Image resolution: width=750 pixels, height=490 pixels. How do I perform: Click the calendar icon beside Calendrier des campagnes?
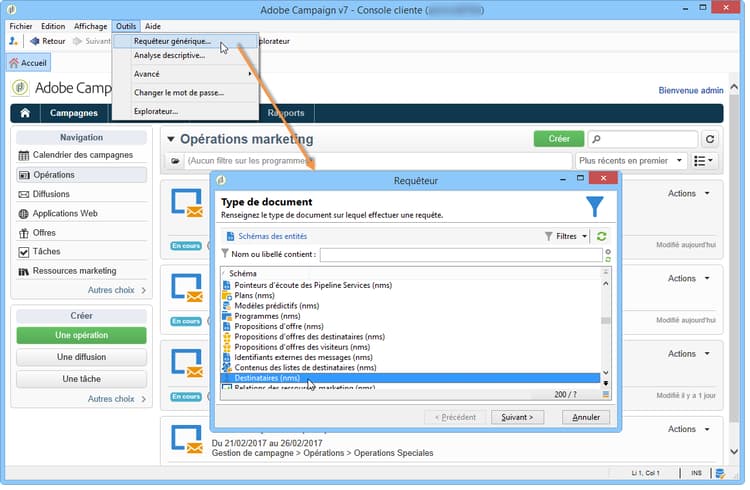point(23,156)
